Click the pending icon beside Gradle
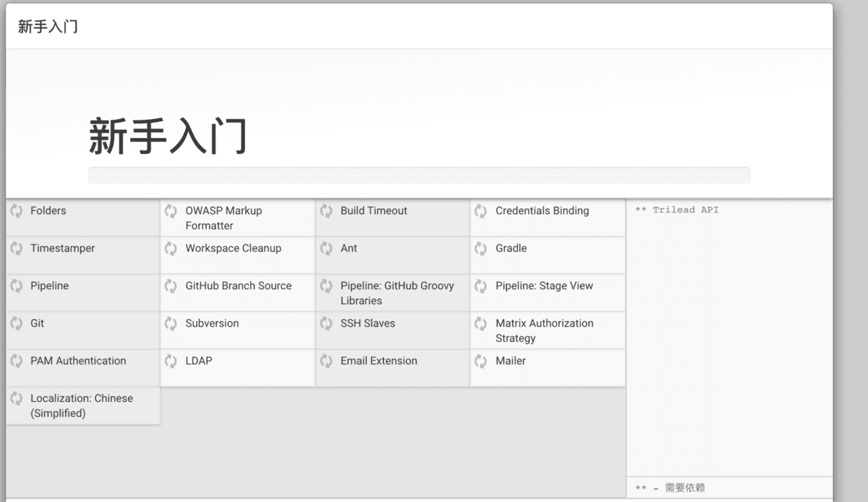The height and width of the screenshot is (502, 868). coord(481,249)
